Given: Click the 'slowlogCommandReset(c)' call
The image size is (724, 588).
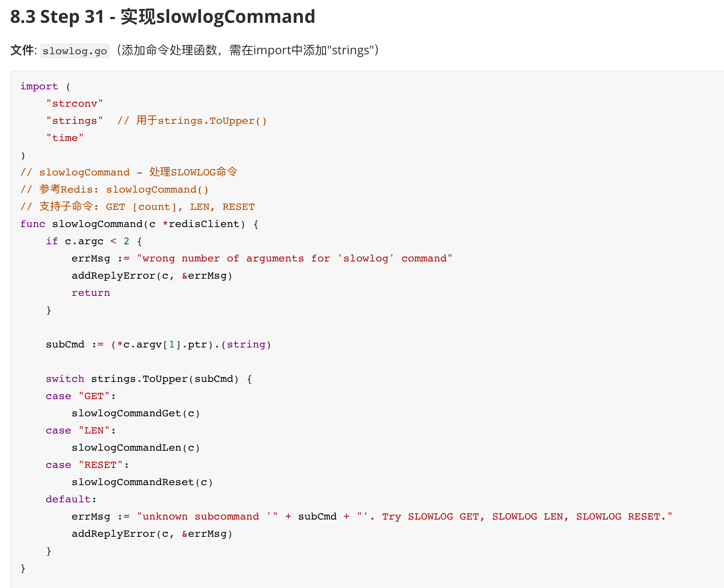Looking at the screenshot, I should (142, 482).
